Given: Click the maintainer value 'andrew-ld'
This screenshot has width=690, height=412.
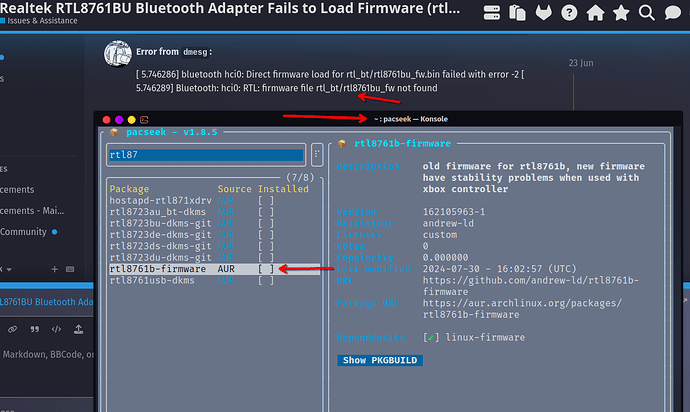Looking at the screenshot, I should 448,224.
